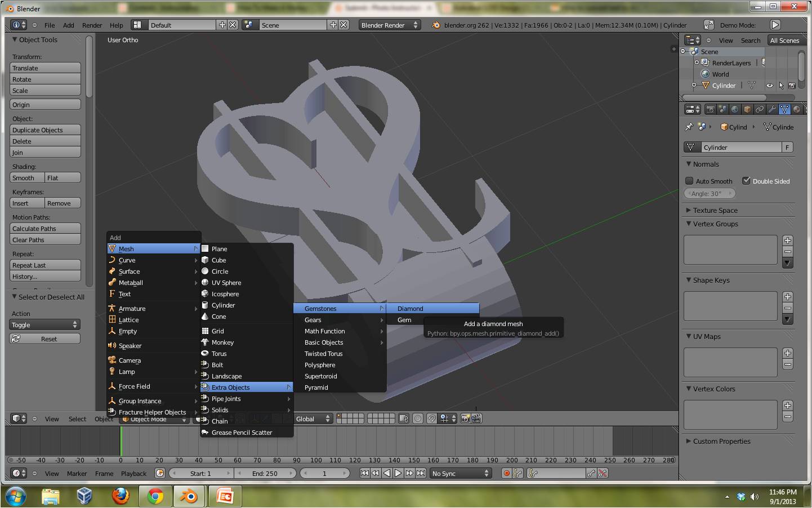Screen dimensions: 812x508
Task: Enable the Auto Smooth checkbox
Action: click(689, 181)
